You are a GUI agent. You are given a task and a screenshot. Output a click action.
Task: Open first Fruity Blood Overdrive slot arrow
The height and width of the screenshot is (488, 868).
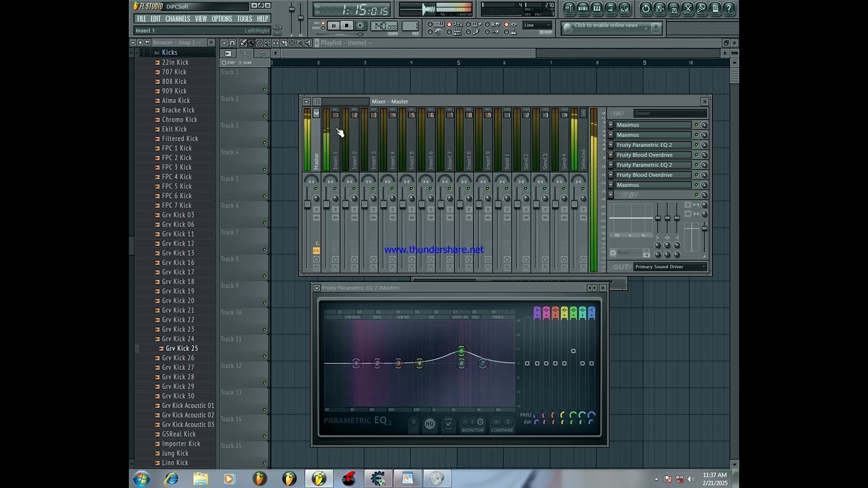[x=610, y=155]
